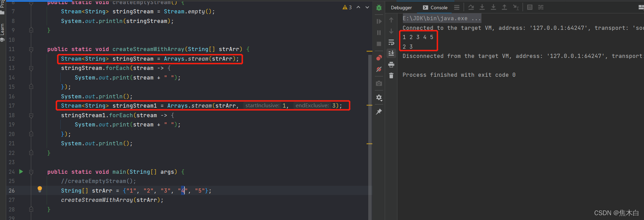
Task: Click the camera thread dump icon
Action: (x=379, y=83)
